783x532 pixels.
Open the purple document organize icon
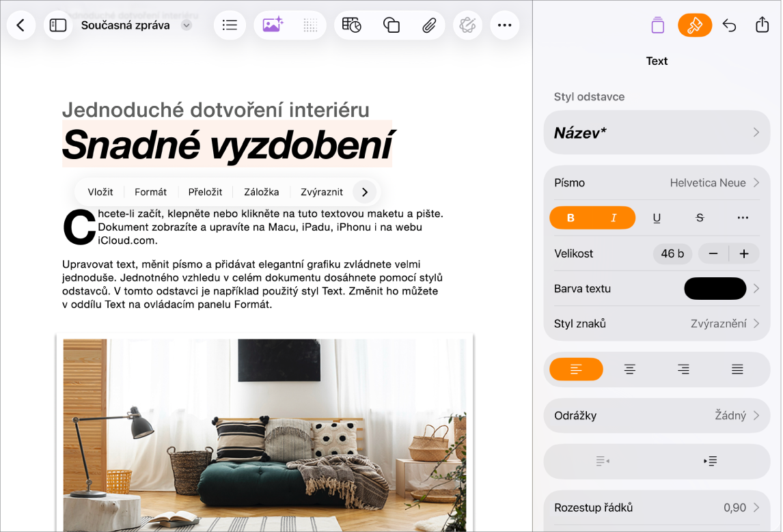(658, 25)
